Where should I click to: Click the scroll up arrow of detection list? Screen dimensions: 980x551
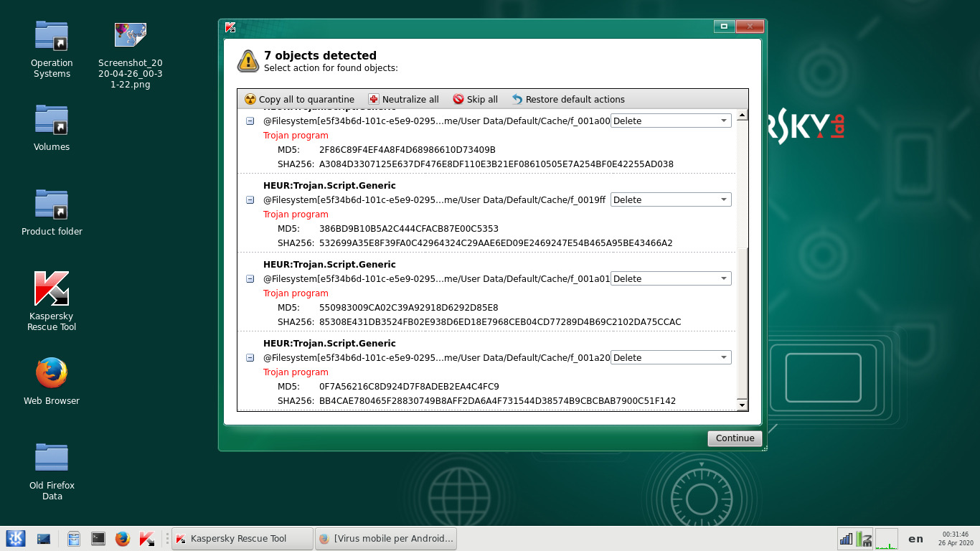point(743,115)
